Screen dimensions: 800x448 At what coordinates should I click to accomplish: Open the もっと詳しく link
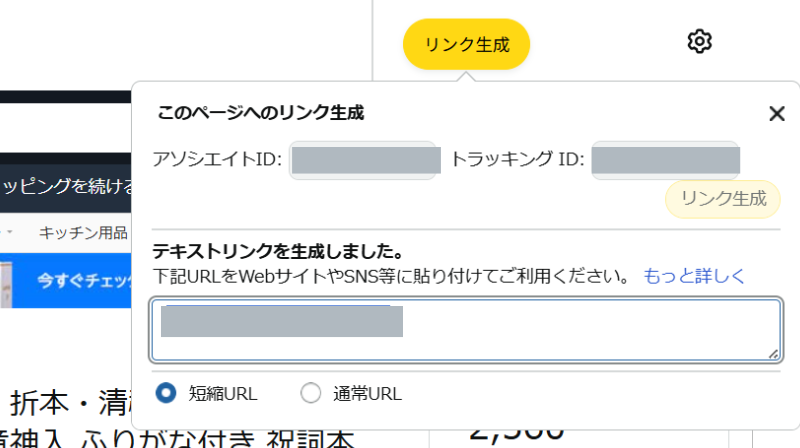[694, 275]
